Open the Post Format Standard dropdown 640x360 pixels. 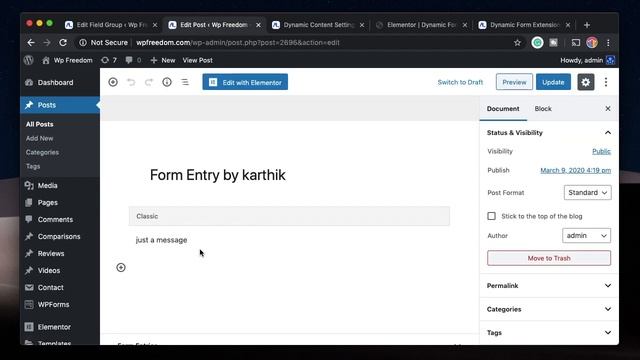pos(587,193)
